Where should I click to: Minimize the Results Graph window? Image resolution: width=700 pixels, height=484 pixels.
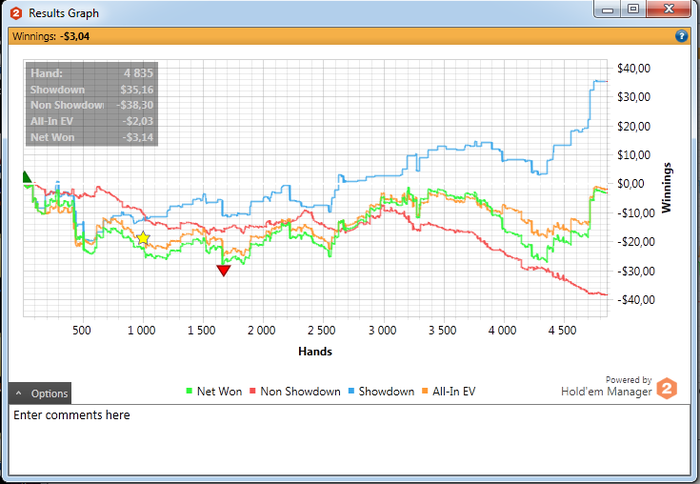click(x=608, y=9)
